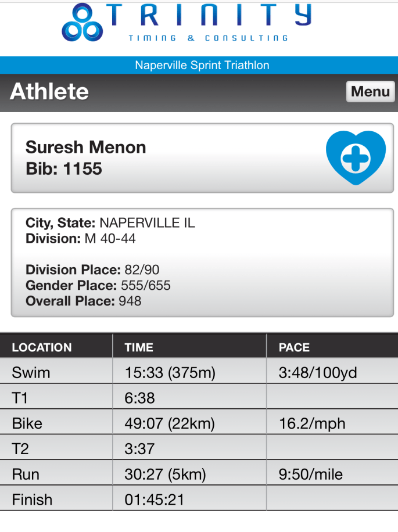398x532 pixels.
Task: Click the Overall Place 948 text
Action: (x=83, y=301)
